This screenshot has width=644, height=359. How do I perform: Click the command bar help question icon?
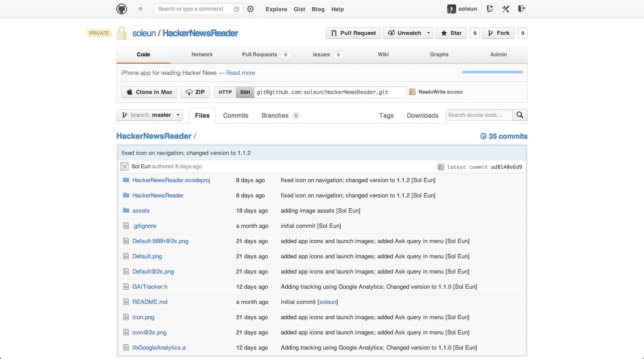(237, 9)
